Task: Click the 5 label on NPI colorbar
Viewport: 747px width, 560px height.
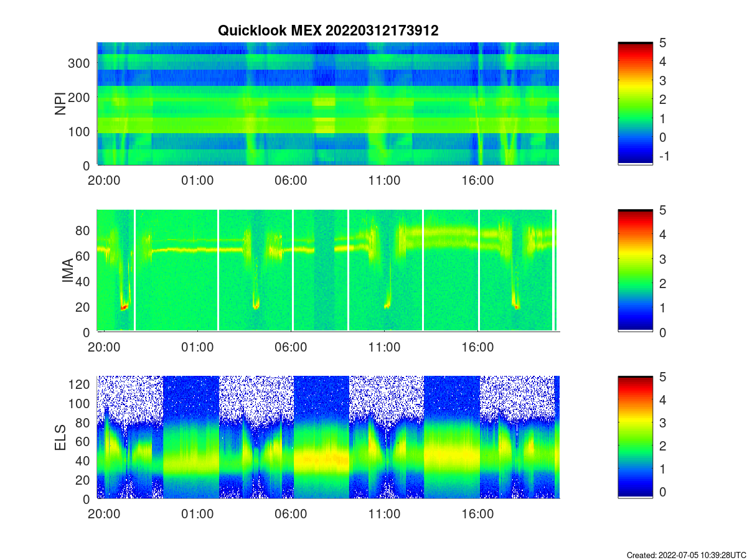Action: [x=662, y=43]
